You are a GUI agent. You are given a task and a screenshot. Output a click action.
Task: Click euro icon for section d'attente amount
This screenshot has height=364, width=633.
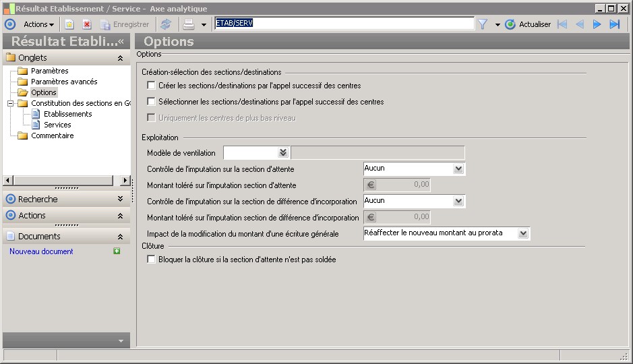pos(370,185)
